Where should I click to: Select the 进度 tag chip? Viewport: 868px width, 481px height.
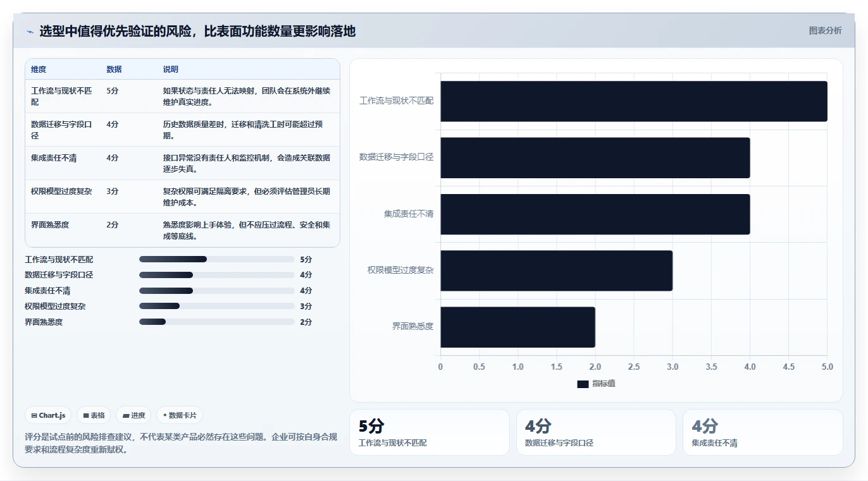[x=133, y=415]
